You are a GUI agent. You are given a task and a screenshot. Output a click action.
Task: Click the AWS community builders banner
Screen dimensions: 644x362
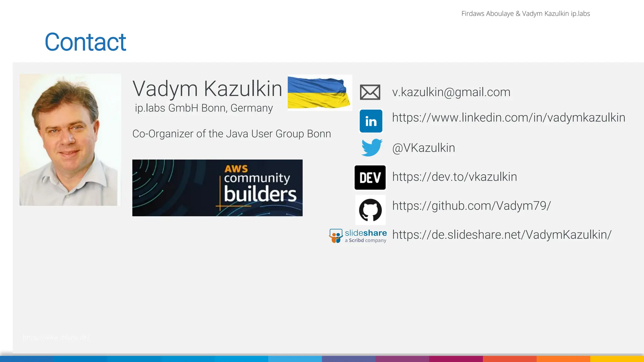click(217, 188)
